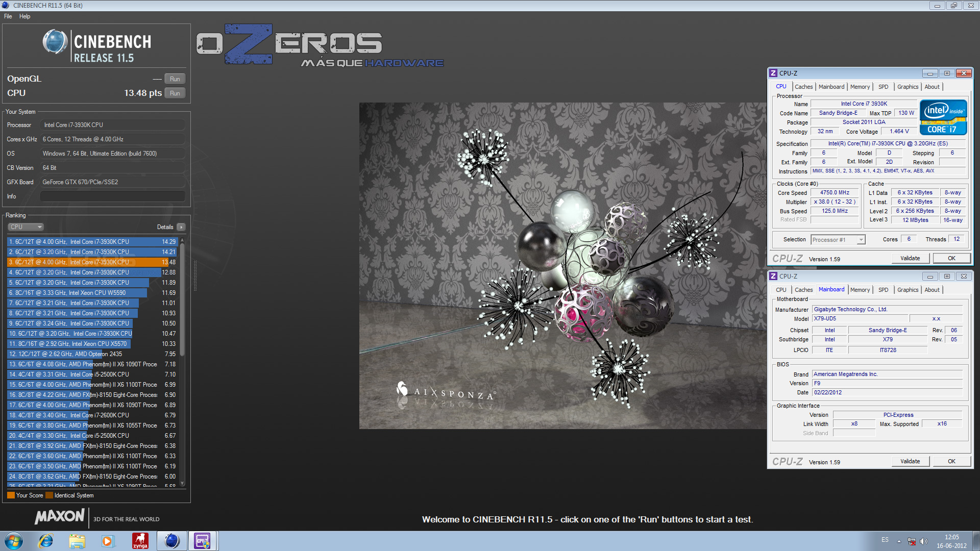
Task: Click the network tray icon
Action: (x=912, y=541)
